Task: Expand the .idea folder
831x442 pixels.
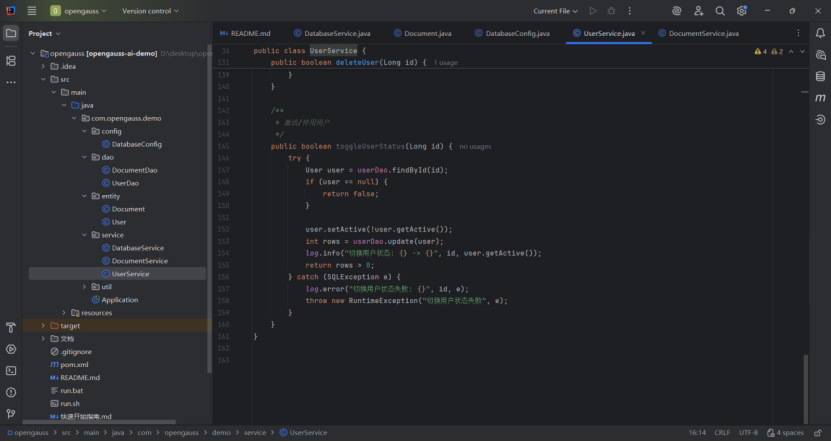Action: [43, 66]
